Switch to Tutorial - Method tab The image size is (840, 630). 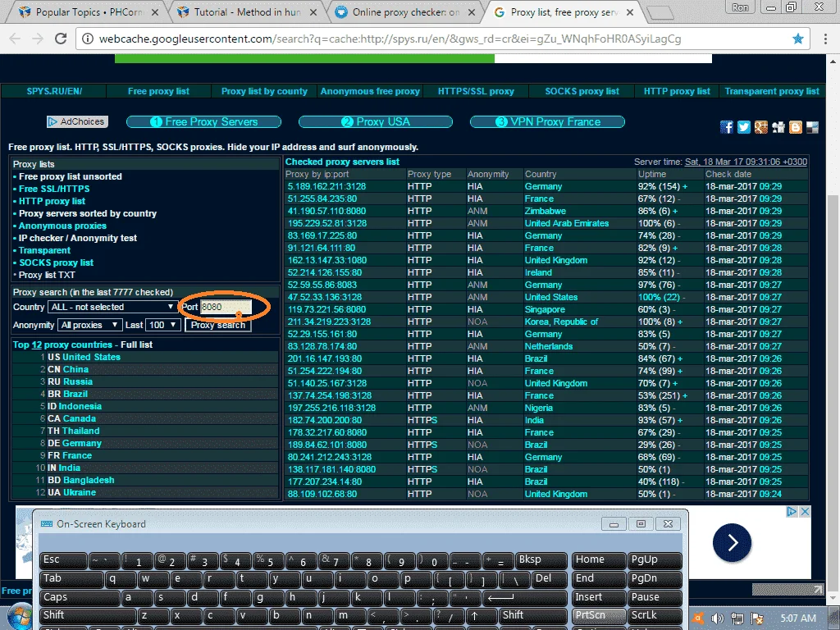[x=246, y=11]
